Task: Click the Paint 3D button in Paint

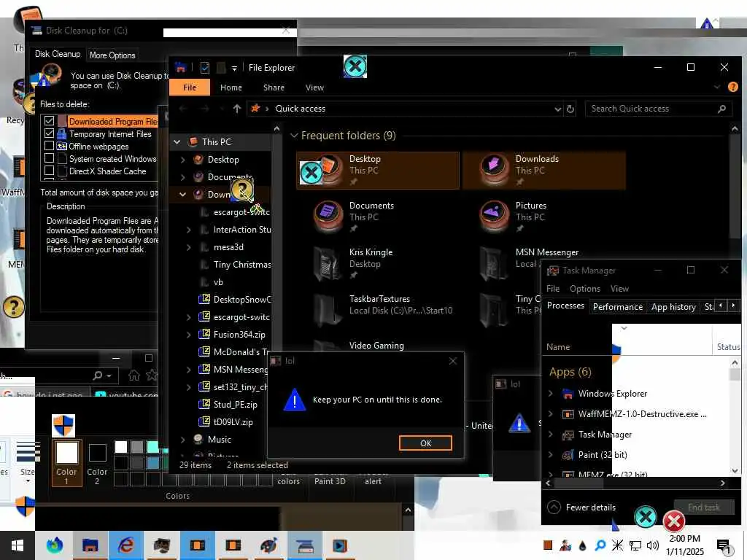Action: (330, 481)
